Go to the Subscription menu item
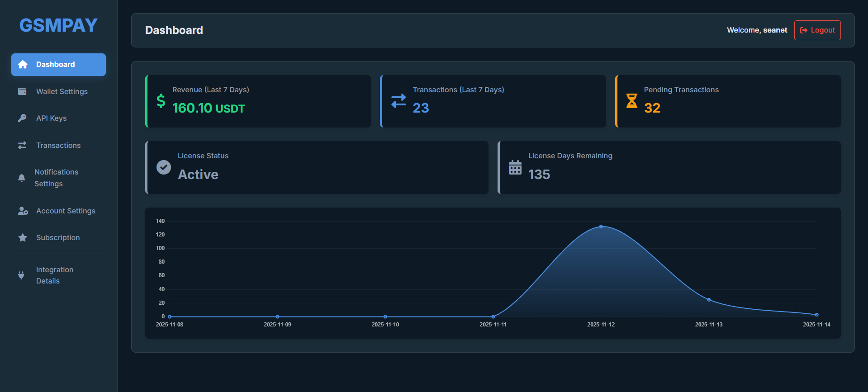This screenshot has width=868, height=392. 58,237
